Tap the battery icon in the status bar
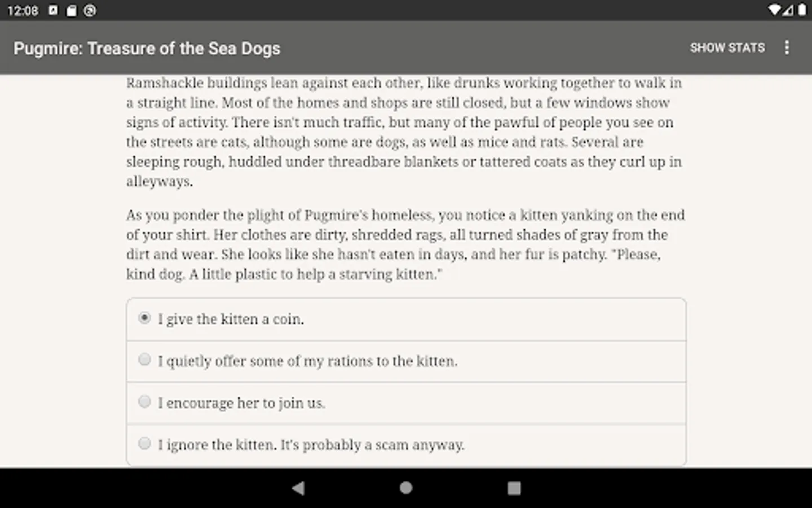This screenshot has width=812, height=508. (x=802, y=10)
